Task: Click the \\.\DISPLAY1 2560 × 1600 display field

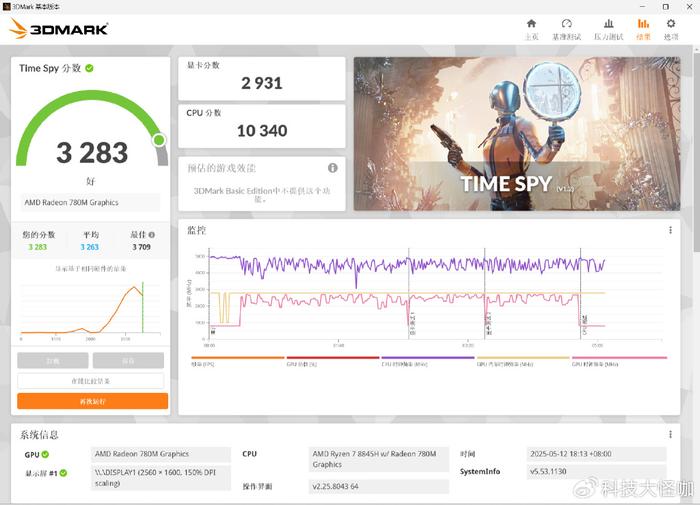Action: 161,478
